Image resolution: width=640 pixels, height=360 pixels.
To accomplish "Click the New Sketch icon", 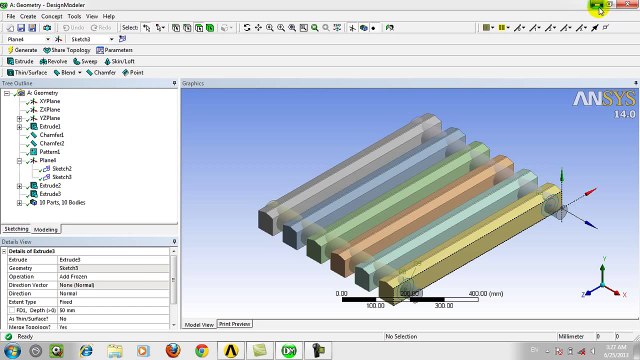I will [x=122, y=39].
